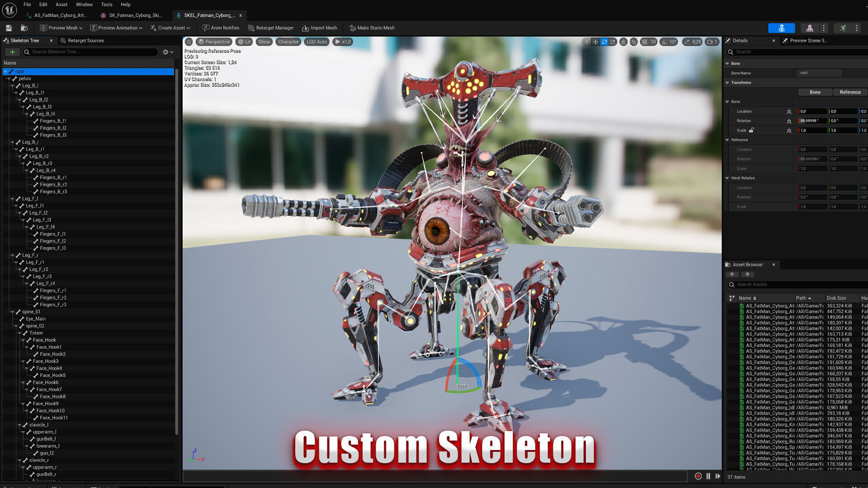The image size is (868, 488).
Task: Toggle rotation angle snapping
Action: pos(664,42)
